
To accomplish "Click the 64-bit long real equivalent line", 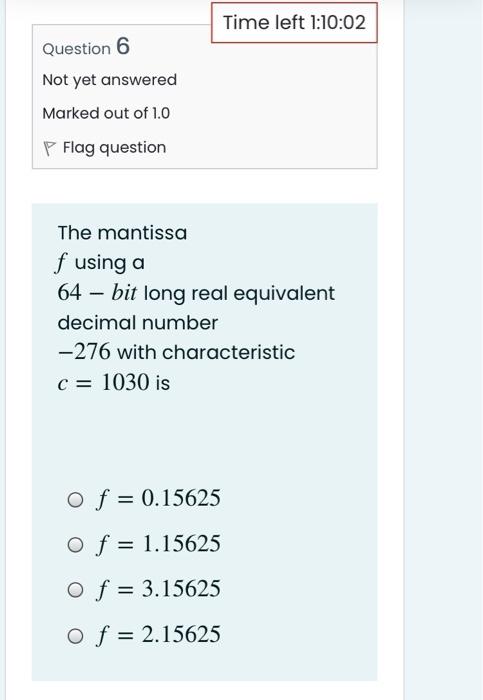I will coord(196,293).
